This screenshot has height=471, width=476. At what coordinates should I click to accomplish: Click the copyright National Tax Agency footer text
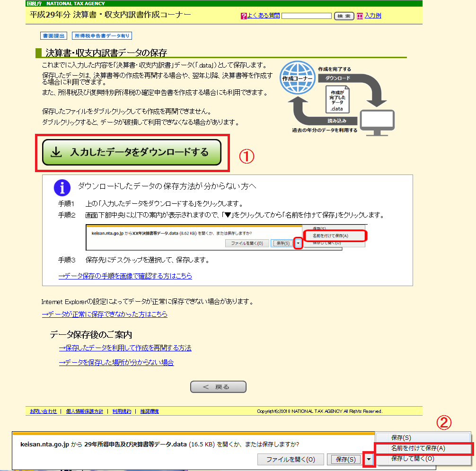320,411
